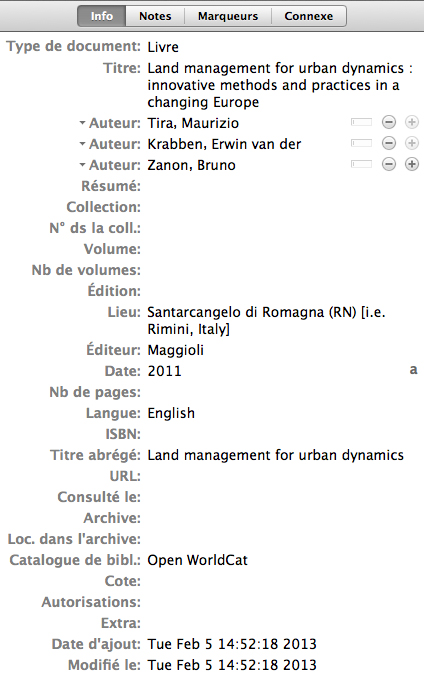The width and height of the screenshot is (424, 680).
Task: Toggle name field mode for Tira, Maurizio
Action: click(x=362, y=122)
